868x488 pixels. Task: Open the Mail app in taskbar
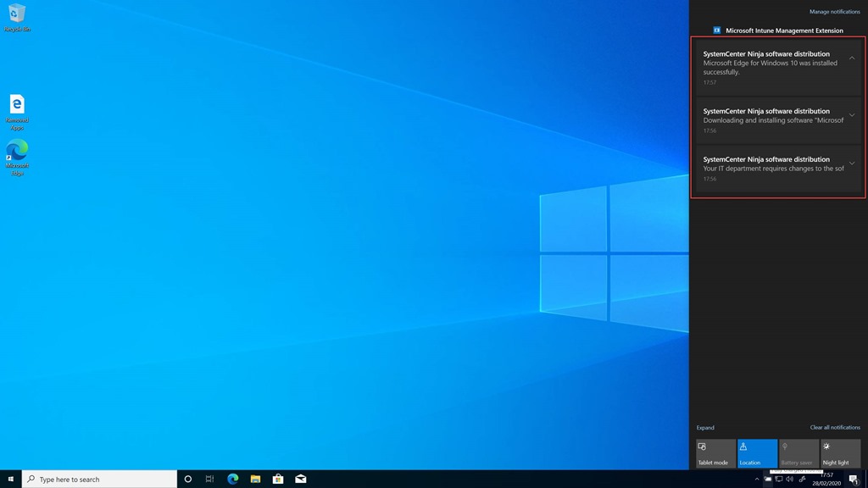301,479
